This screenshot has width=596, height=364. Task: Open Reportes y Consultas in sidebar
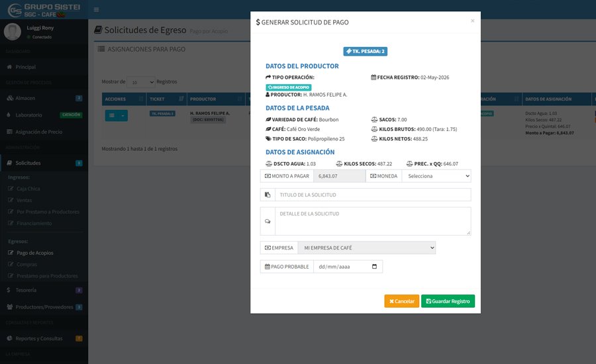[44, 338]
